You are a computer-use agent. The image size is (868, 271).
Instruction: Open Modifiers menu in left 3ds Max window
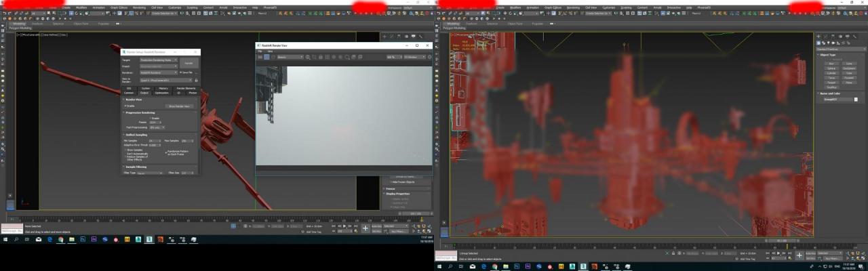(81, 7)
